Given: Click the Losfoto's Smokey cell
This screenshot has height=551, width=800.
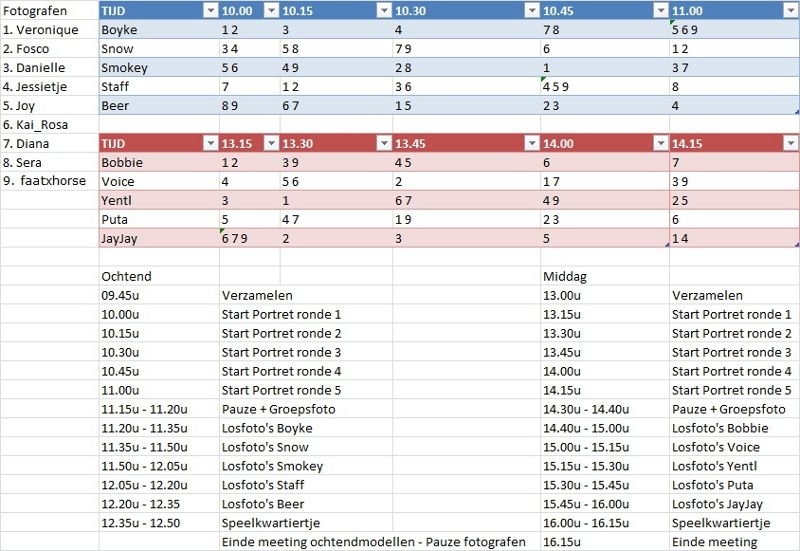Looking at the screenshot, I should tap(306, 466).
